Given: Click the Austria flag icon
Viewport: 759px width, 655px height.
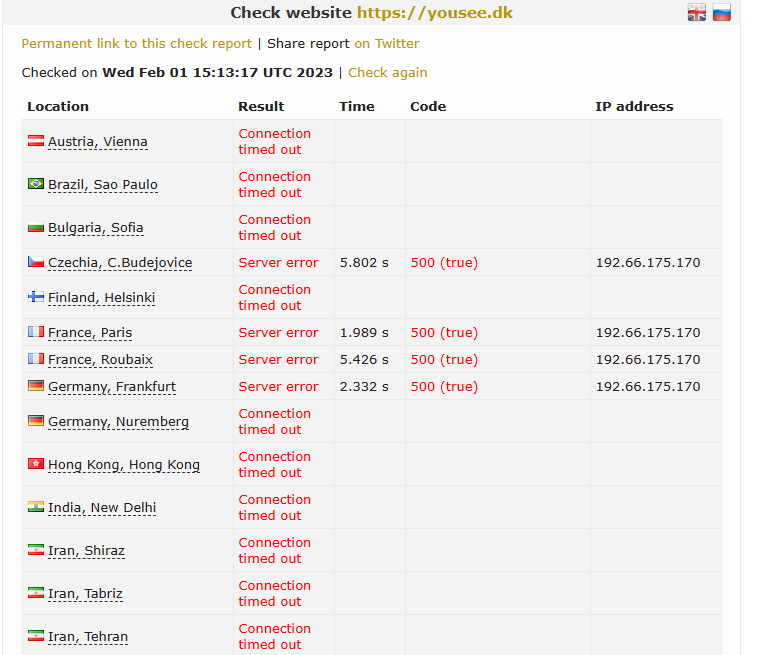Looking at the screenshot, I should [x=36, y=141].
